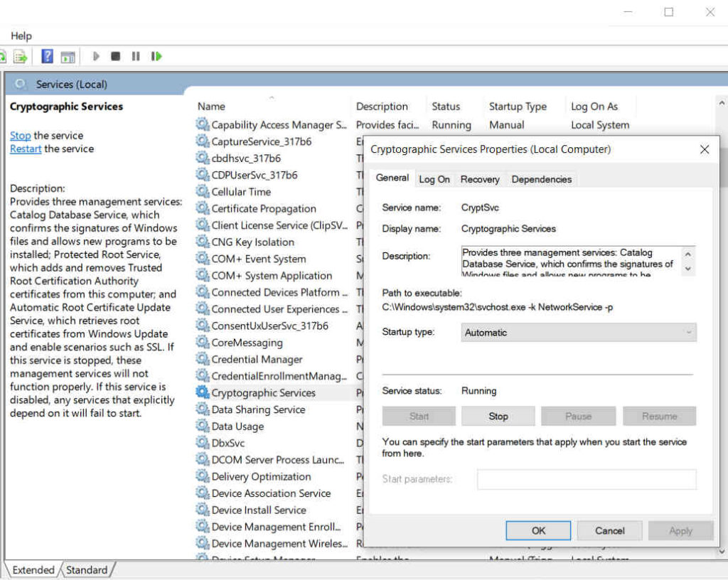The image size is (728, 580).
Task: Click gear icon beside COM+ Event System
Action: 203,258
